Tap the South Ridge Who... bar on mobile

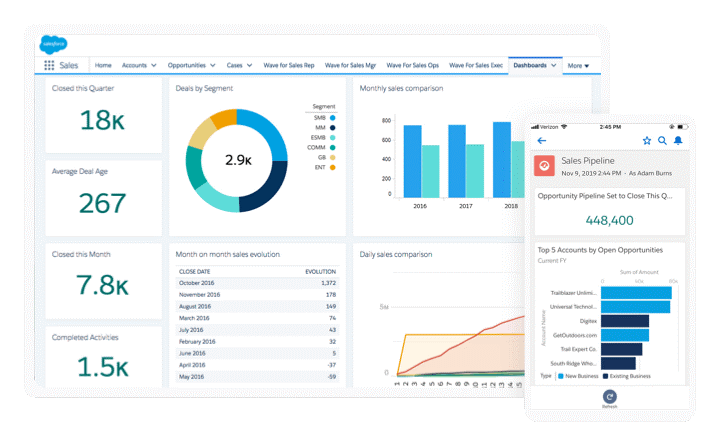coord(618,363)
